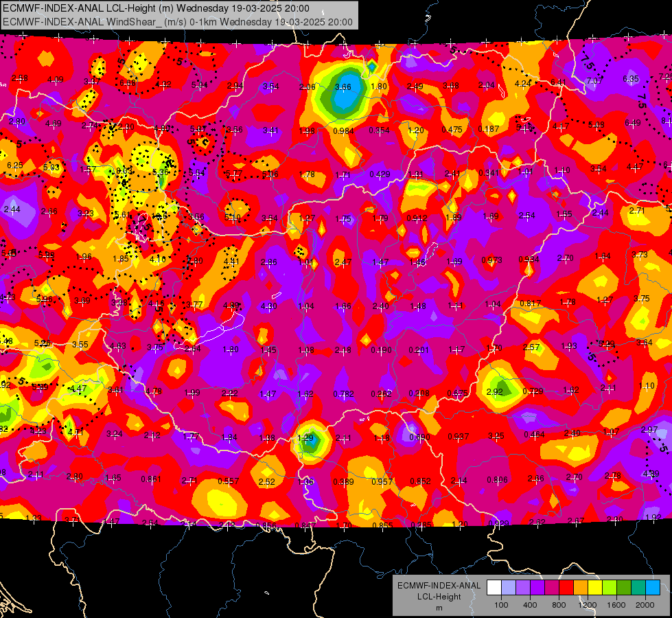
Task: Click the wind shear value '0.675'
Action: [457, 393]
